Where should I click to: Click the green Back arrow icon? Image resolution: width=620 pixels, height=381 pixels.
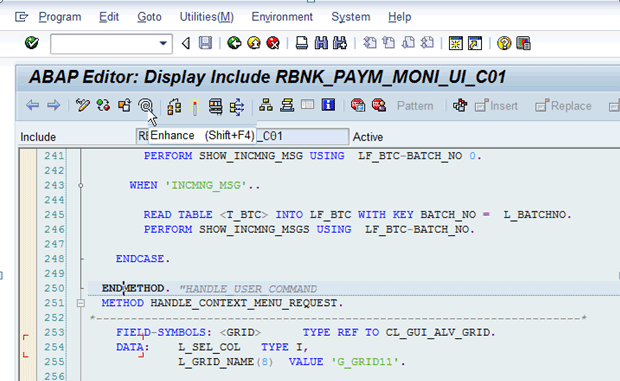click(234, 43)
